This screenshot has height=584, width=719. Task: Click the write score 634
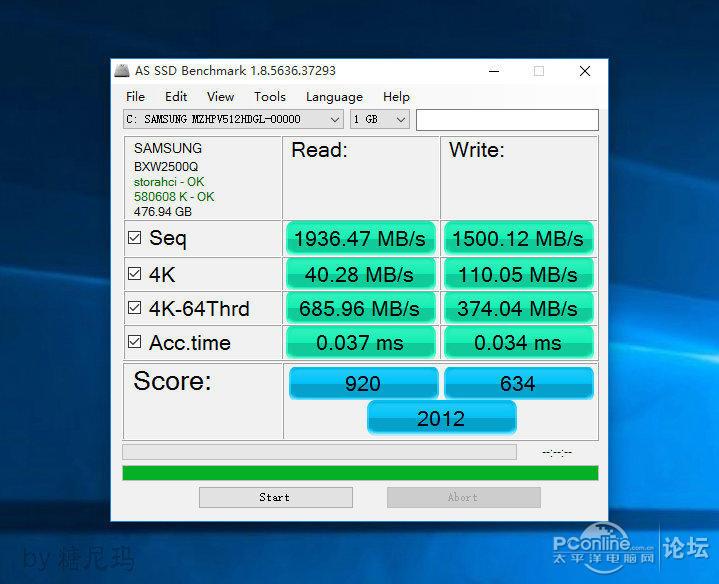[518, 383]
